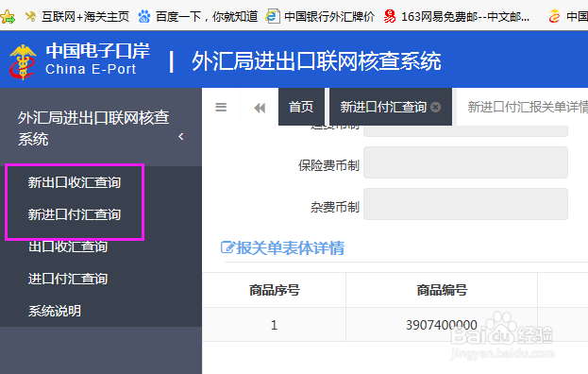Open the 百度一下，你就知道 bookmark
Viewport: 588px width, 374px height.
pyautogui.click(x=207, y=16)
